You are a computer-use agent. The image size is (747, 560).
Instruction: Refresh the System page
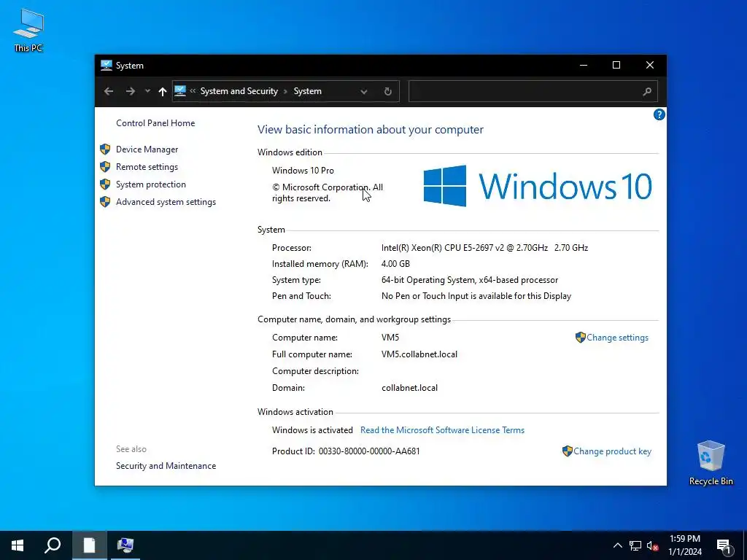[x=388, y=91]
